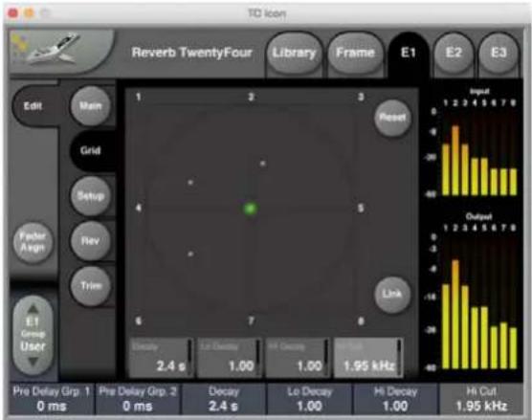The height and width of the screenshot is (420, 532).
Task: Select the bottom bar Lo Decay field
Action: [310, 399]
